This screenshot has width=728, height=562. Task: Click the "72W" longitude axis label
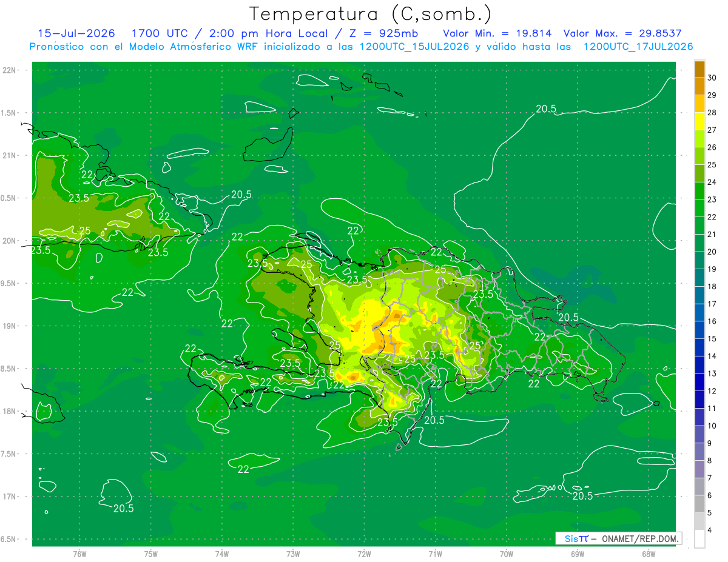pyautogui.click(x=364, y=554)
